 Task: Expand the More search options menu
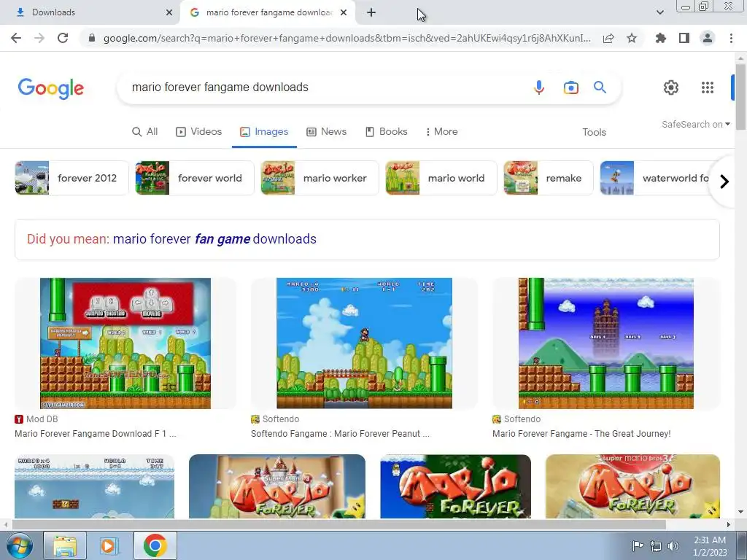(441, 131)
